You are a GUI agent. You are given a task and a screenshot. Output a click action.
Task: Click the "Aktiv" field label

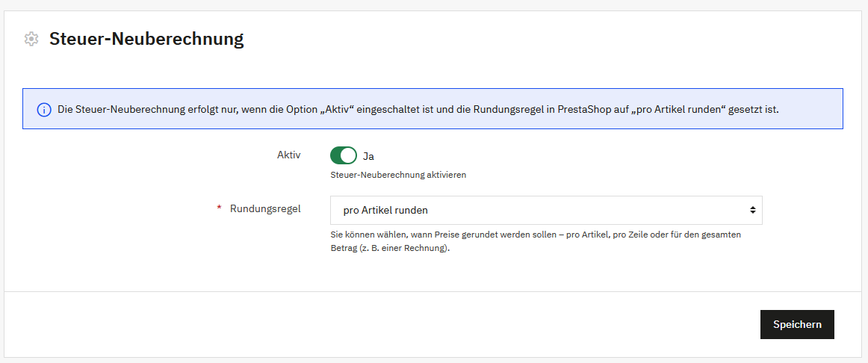click(288, 155)
